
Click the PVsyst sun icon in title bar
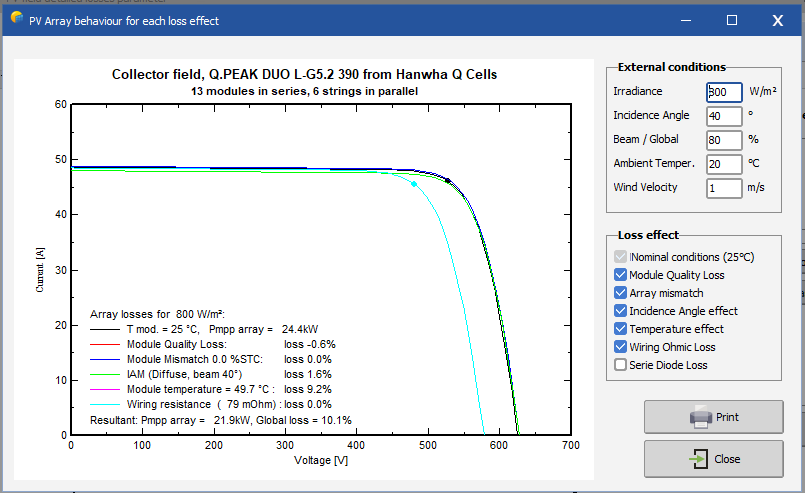click(16, 17)
